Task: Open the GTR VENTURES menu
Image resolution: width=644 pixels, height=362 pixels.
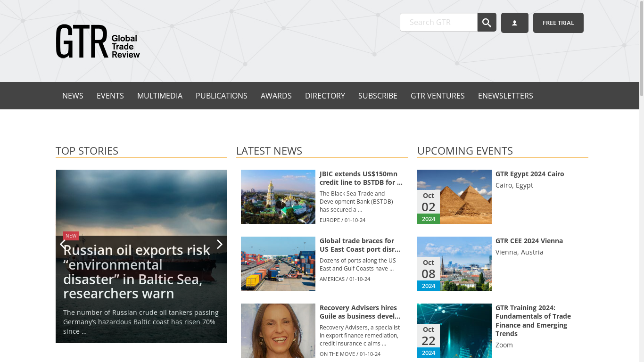Action: click(x=438, y=96)
